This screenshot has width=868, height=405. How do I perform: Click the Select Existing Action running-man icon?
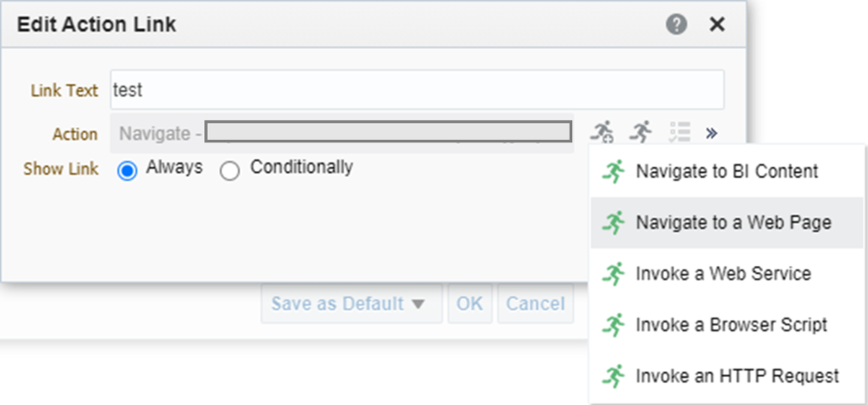click(640, 131)
